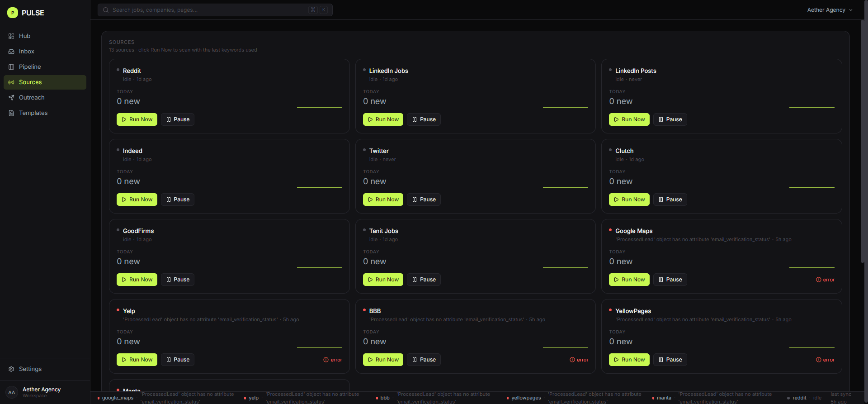Click the magnifier icon in search bar

click(106, 10)
